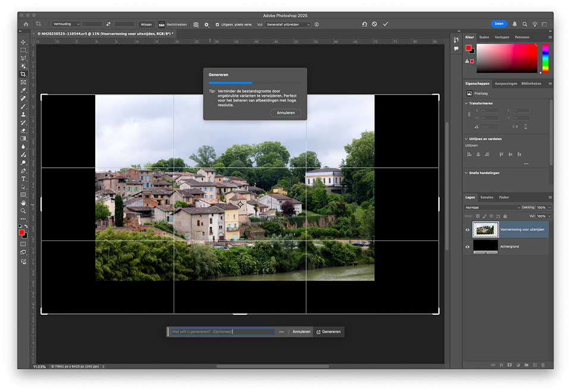Open additional crop settings gear
Screen dimensions: 571x392
[x=206, y=24]
